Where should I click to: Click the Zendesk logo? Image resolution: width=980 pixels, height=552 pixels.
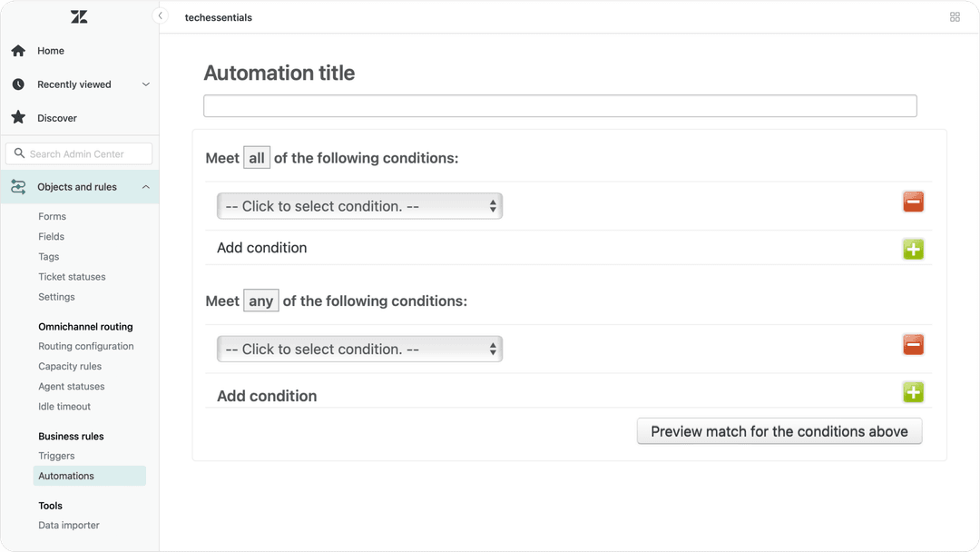point(78,15)
